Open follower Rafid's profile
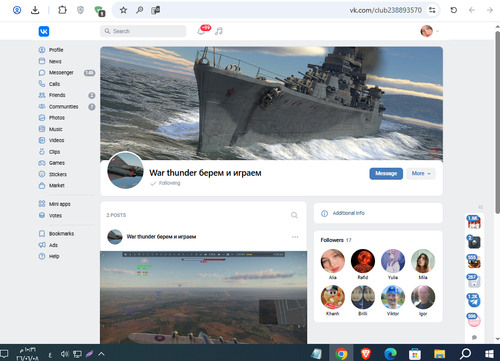Screen dimensions: 500x361 pos(363,261)
